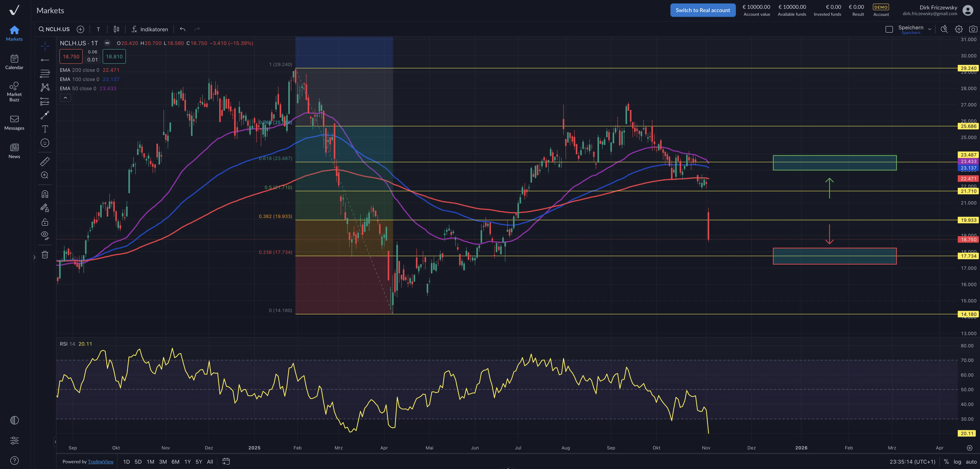The image size is (980, 469).
Task: Open the Indikatoren menu
Action: (x=150, y=29)
